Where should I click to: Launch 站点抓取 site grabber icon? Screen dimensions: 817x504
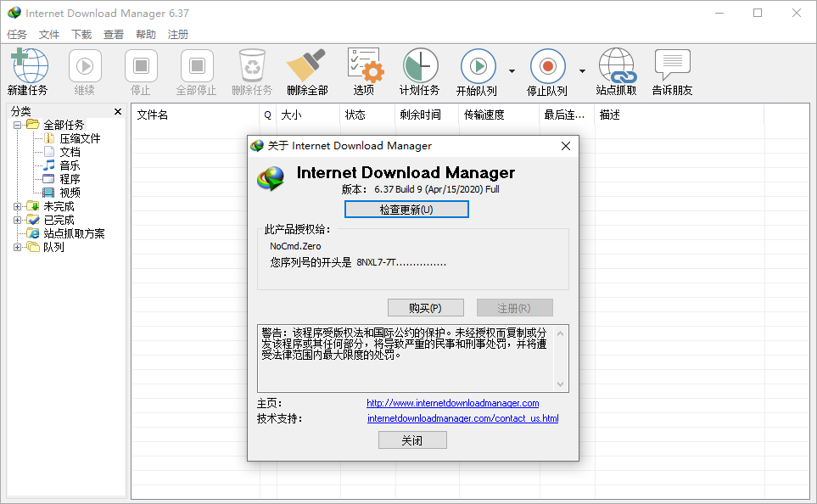click(x=617, y=71)
